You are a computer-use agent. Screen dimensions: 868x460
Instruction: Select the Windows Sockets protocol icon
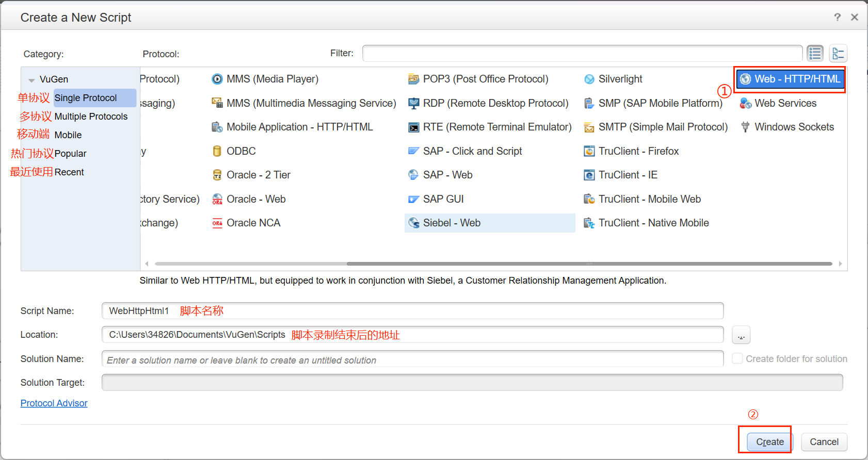point(745,127)
